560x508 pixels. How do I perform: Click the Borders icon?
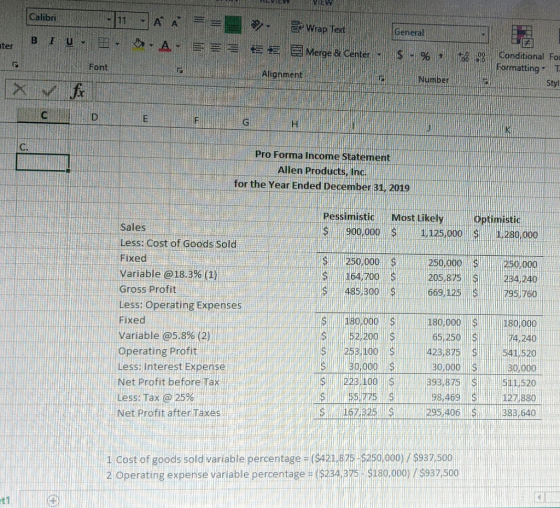click(104, 43)
